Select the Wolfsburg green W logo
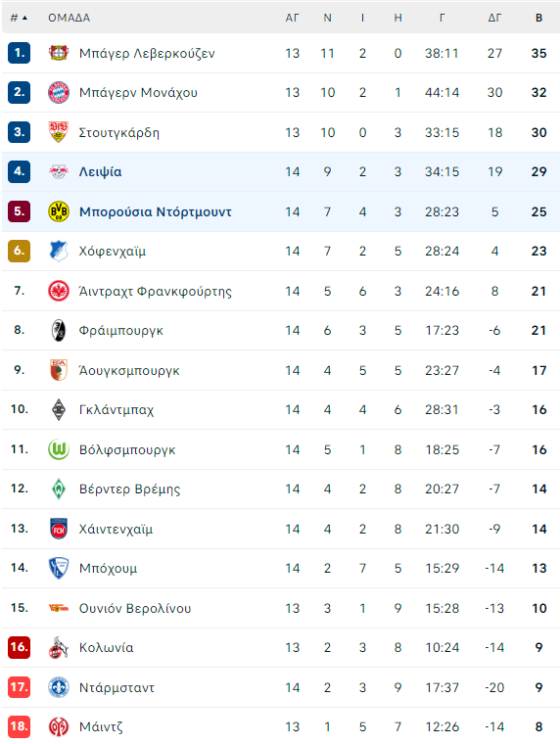Viewport: 560px width, 744px height. (x=59, y=449)
